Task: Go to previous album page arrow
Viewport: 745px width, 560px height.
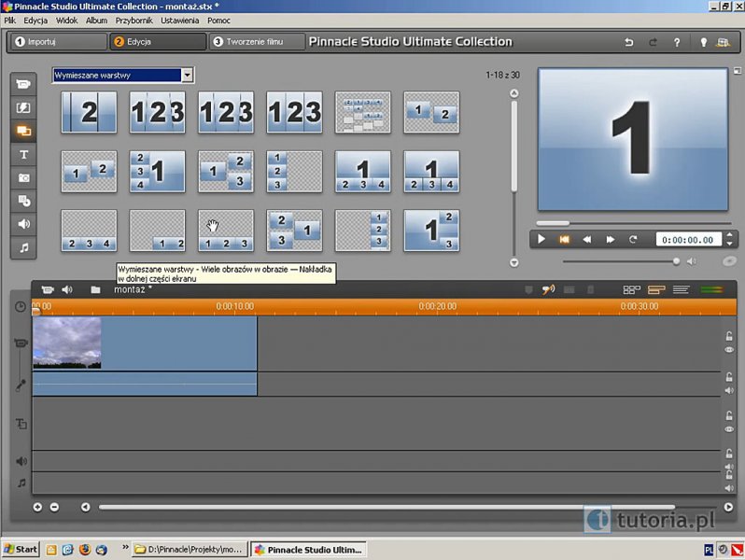Action: pos(513,93)
